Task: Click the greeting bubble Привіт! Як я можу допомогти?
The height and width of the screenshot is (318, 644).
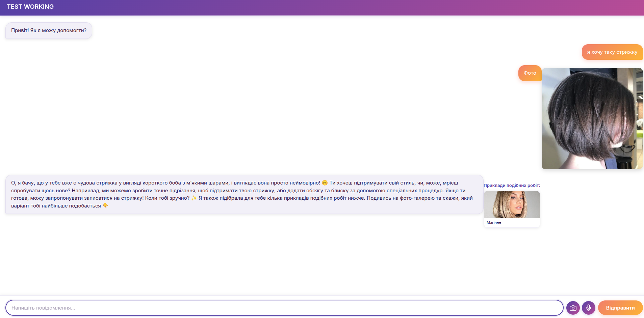Action: coord(49,30)
